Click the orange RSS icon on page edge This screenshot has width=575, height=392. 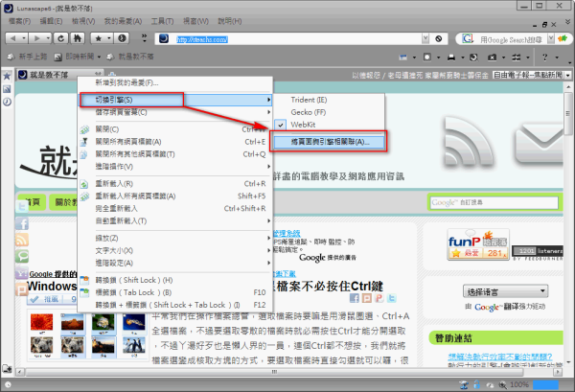(x=22, y=240)
